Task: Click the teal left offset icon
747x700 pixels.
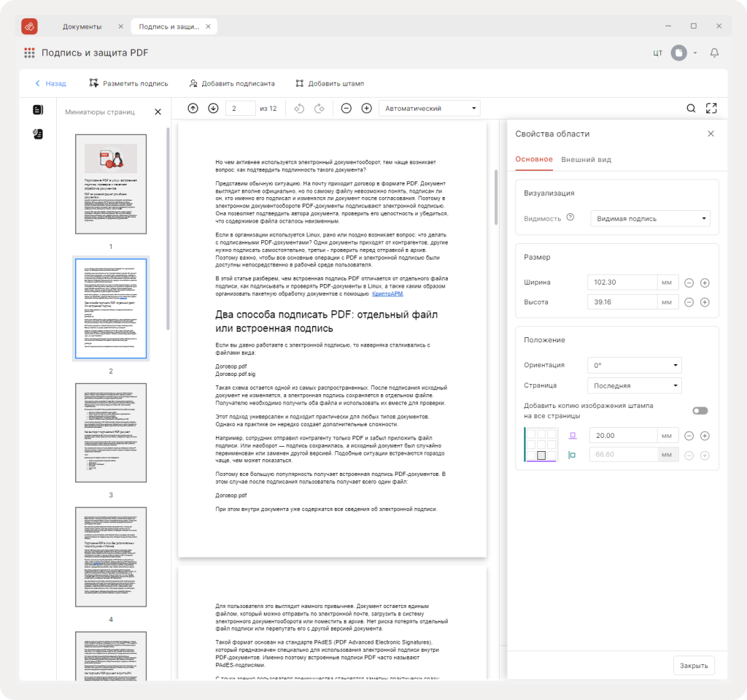Action: pos(572,455)
